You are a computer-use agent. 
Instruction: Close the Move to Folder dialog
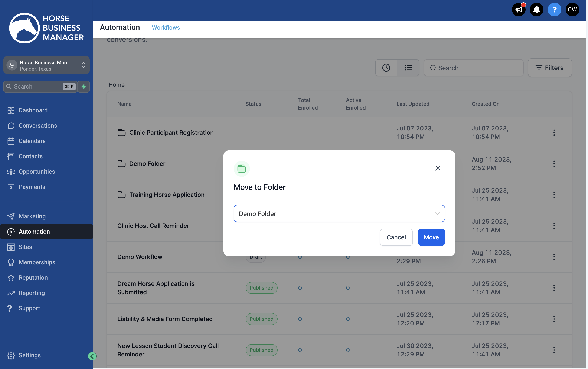click(x=438, y=168)
